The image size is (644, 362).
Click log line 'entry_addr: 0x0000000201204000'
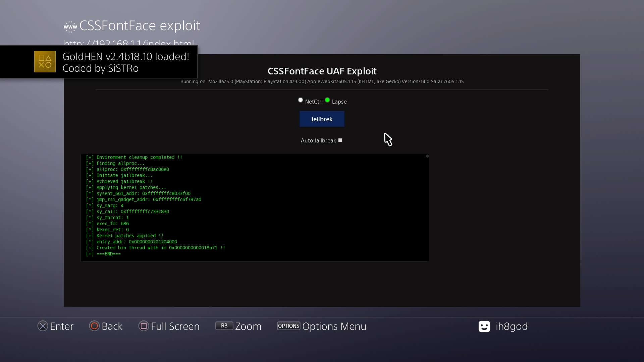tap(131, 242)
